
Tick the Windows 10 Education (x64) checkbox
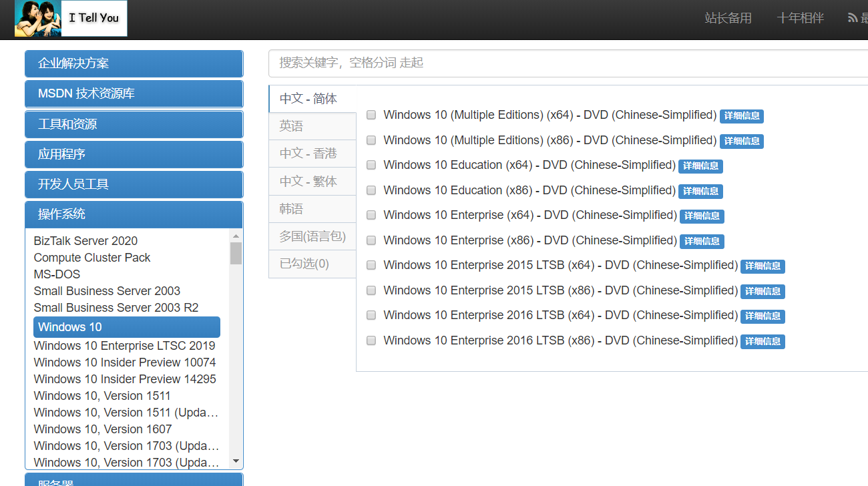point(371,165)
